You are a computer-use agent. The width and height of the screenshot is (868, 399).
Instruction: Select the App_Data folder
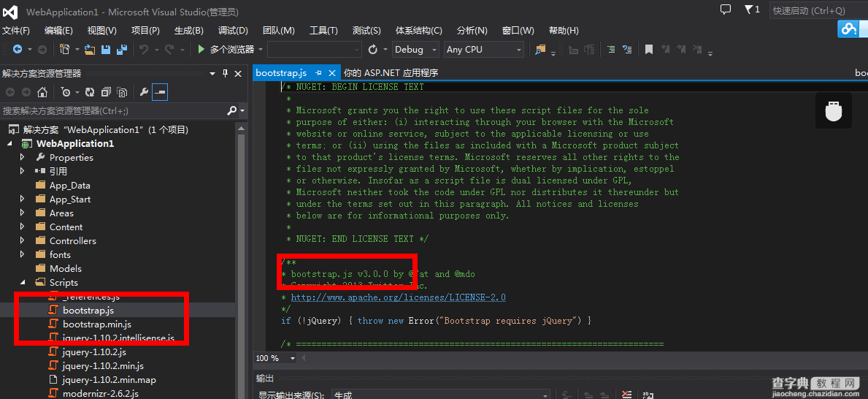(70, 185)
